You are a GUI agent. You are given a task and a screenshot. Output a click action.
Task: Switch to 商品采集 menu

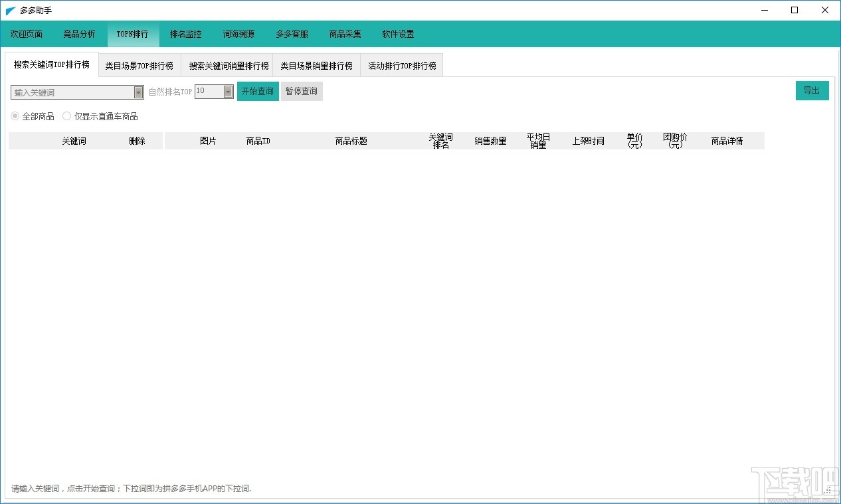(345, 34)
